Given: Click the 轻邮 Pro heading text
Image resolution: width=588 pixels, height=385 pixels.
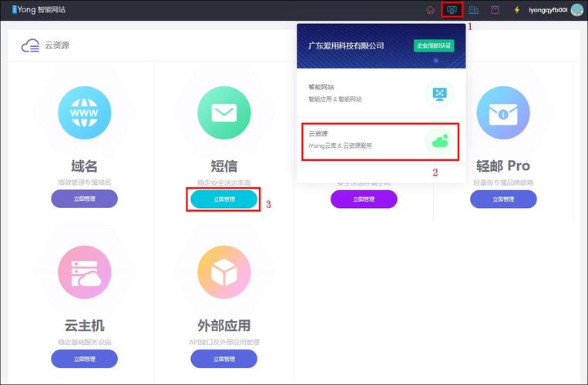Looking at the screenshot, I should click(503, 166).
